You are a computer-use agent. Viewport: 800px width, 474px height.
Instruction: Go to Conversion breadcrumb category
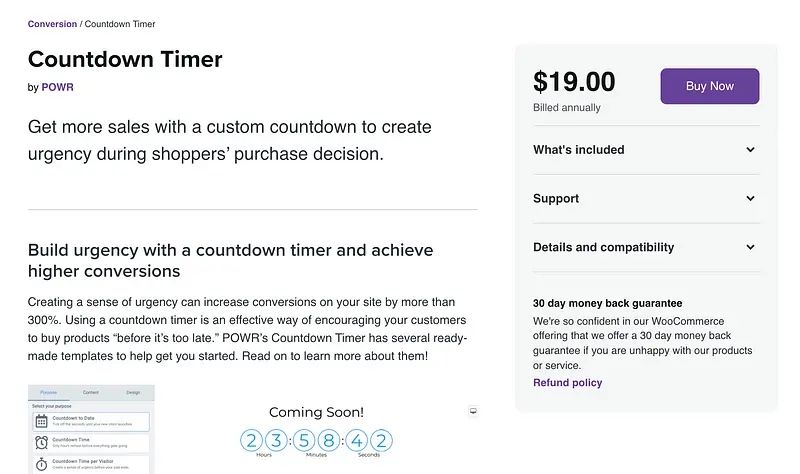pos(51,23)
